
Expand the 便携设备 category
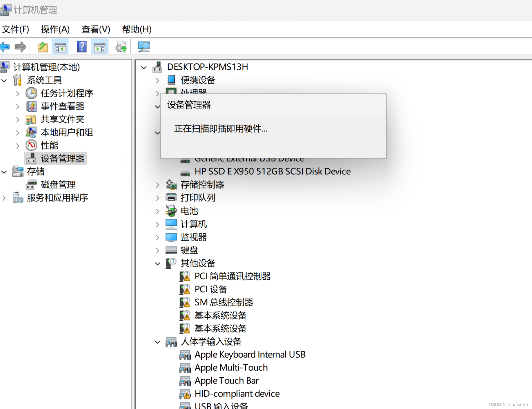point(157,80)
